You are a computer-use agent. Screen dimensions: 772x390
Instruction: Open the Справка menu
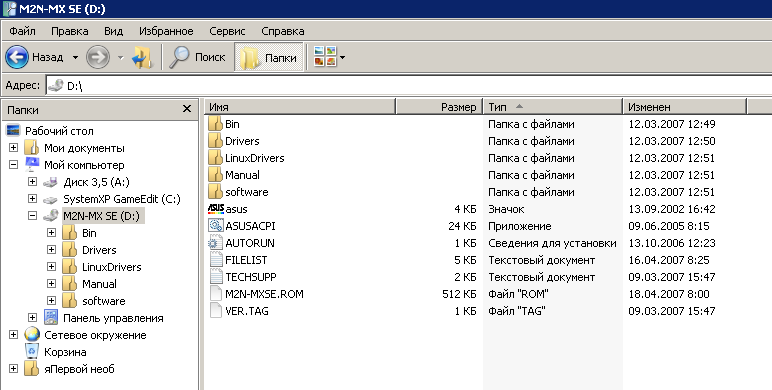283,31
